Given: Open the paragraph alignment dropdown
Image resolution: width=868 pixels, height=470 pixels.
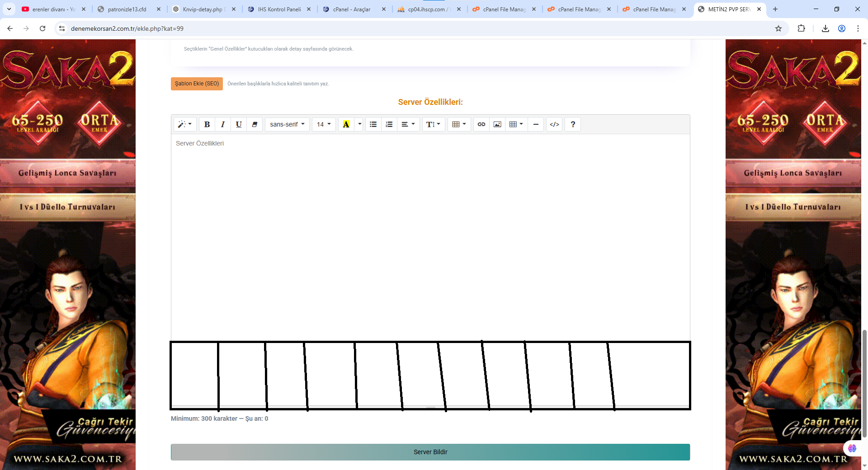Looking at the screenshot, I should (408, 124).
